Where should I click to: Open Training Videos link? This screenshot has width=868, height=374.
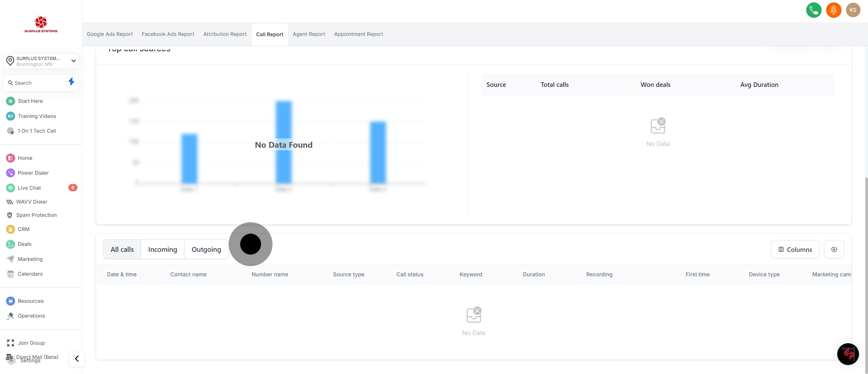(x=37, y=116)
